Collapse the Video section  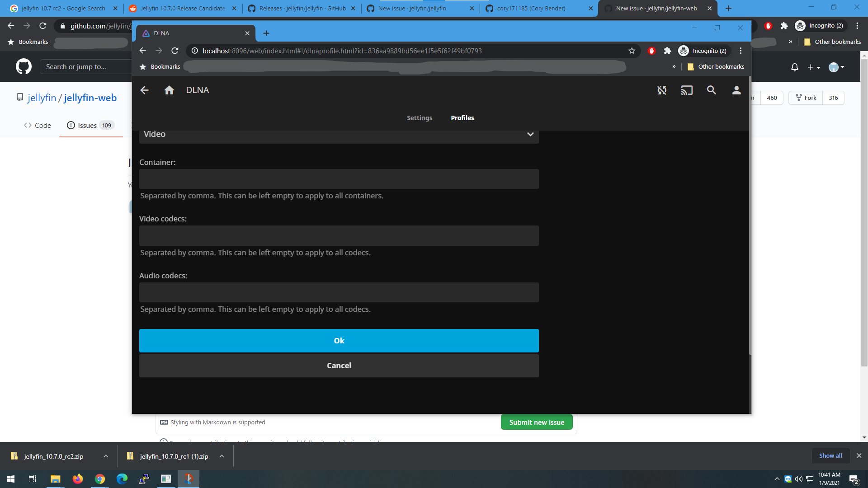point(529,134)
